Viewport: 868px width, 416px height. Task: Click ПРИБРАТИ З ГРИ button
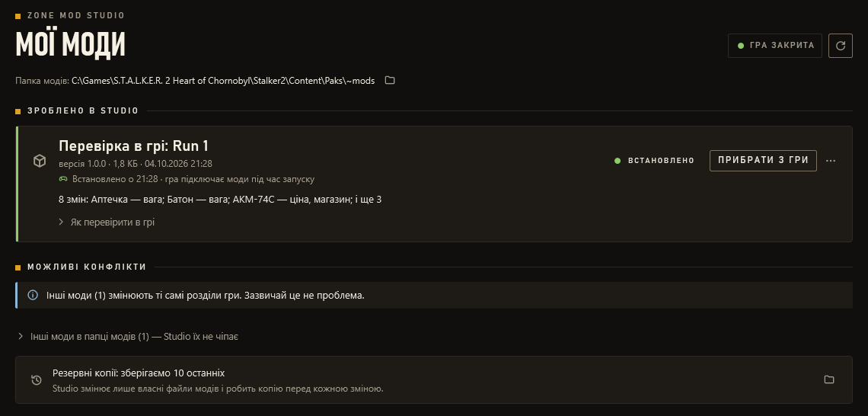click(763, 161)
